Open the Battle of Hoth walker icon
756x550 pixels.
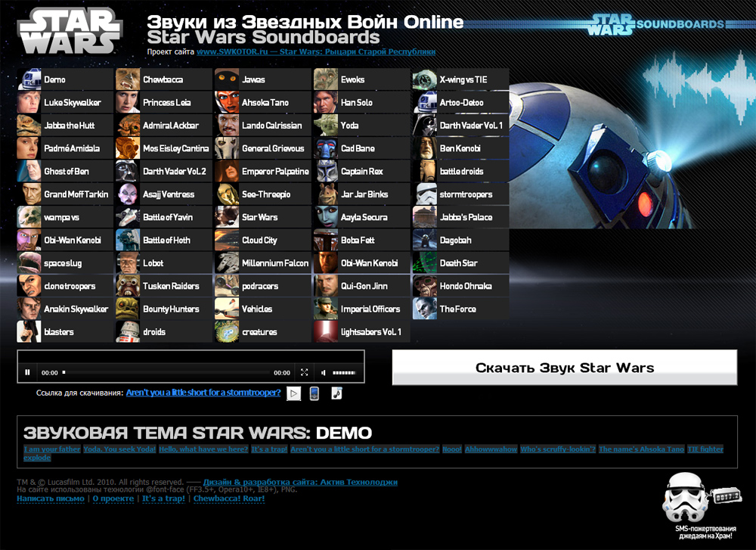pyautogui.click(x=128, y=240)
